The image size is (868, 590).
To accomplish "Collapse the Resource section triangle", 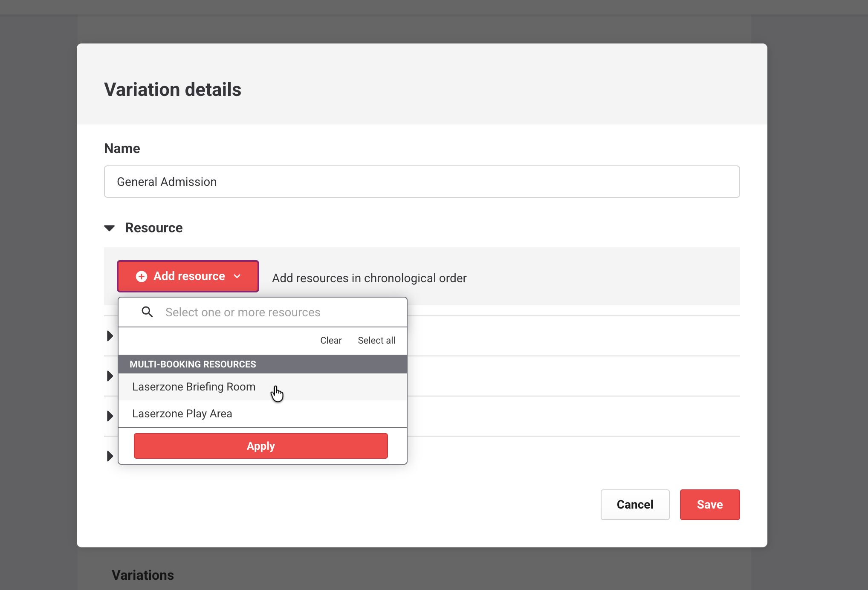I will 110,228.
